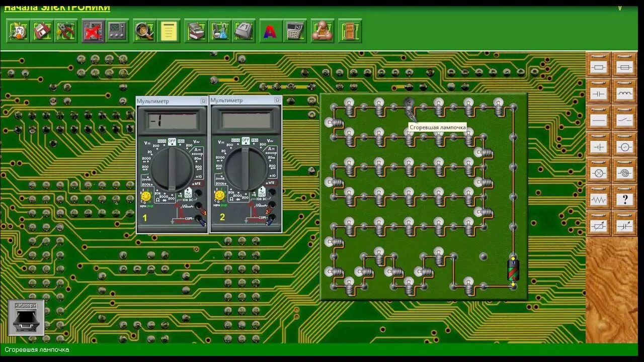Close multimeter 1 window
Viewport: 644px width, 362px height.
click(204, 101)
